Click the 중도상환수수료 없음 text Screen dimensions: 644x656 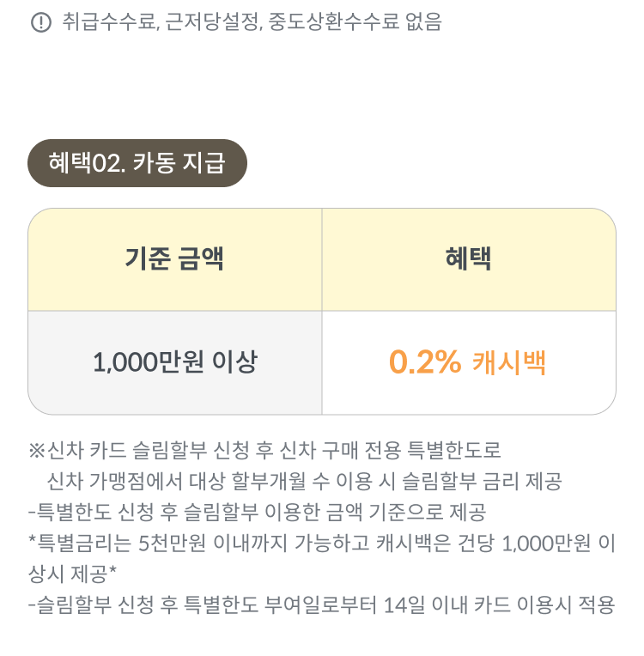(x=355, y=21)
